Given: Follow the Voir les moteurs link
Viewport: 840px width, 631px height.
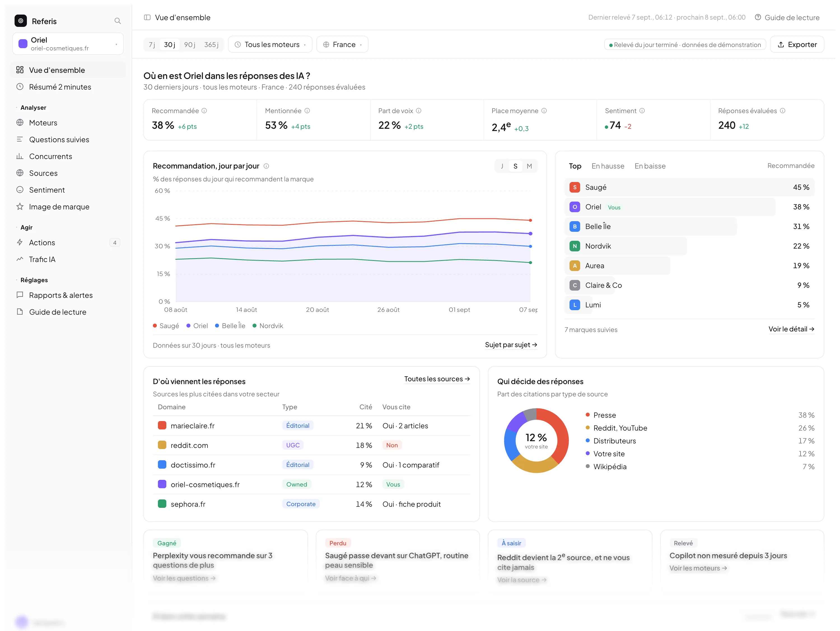Looking at the screenshot, I should pyautogui.click(x=698, y=568).
